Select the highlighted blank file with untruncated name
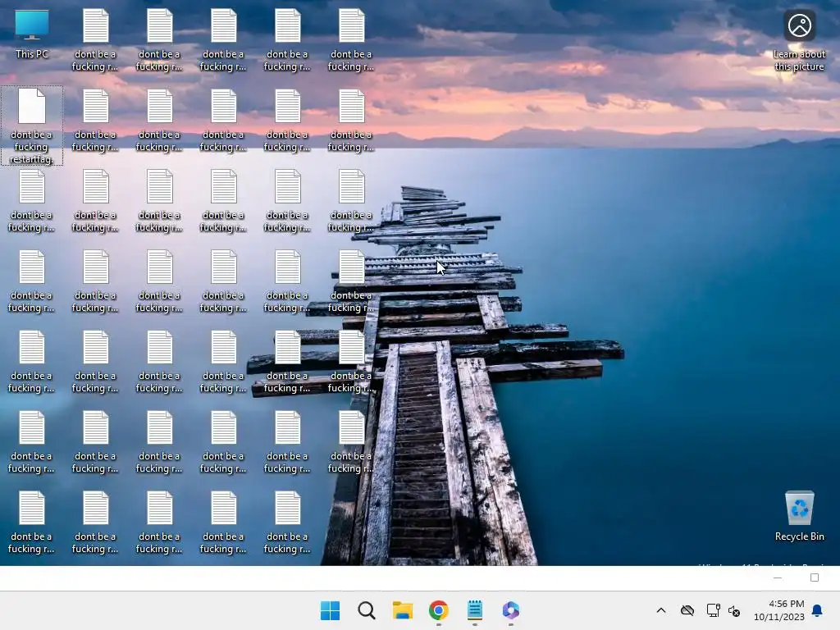This screenshot has height=630, width=840. click(32, 126)
